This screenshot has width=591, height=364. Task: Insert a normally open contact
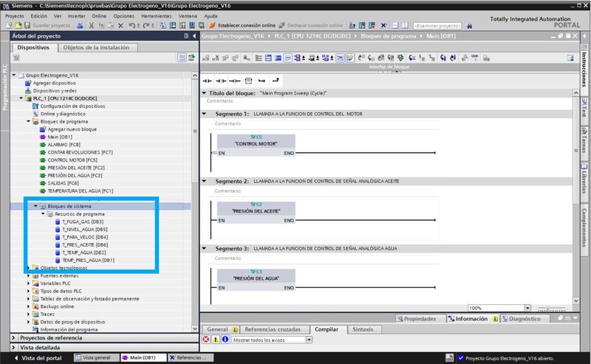pos(207,80)
